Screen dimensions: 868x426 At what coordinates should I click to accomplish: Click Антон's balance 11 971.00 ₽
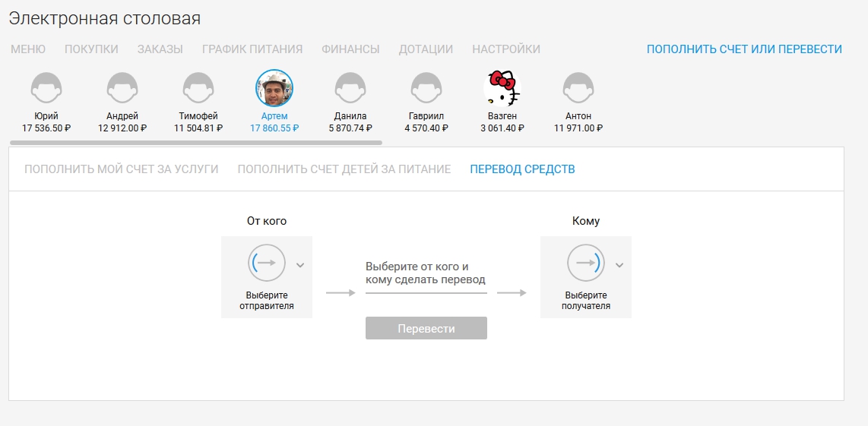click(578, 128)
